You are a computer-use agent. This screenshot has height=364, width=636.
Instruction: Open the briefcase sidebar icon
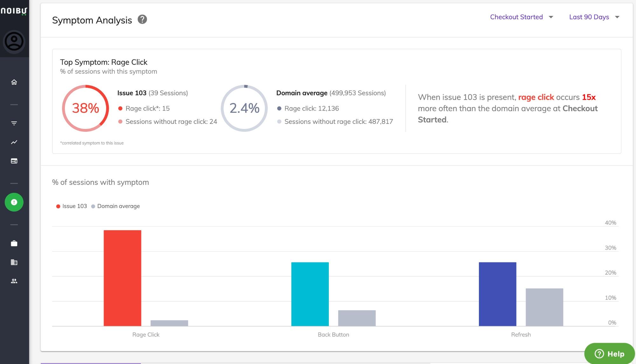pos(14,244)
